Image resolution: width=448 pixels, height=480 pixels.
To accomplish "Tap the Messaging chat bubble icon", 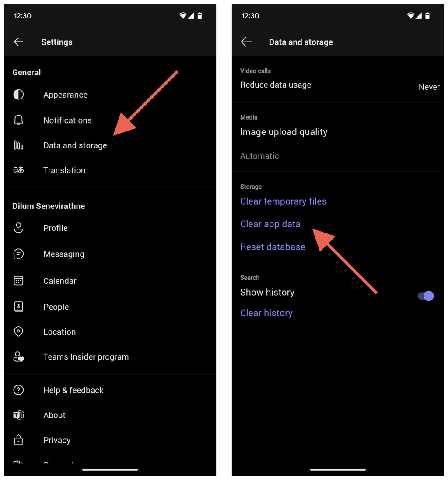I will pos(18,254).
